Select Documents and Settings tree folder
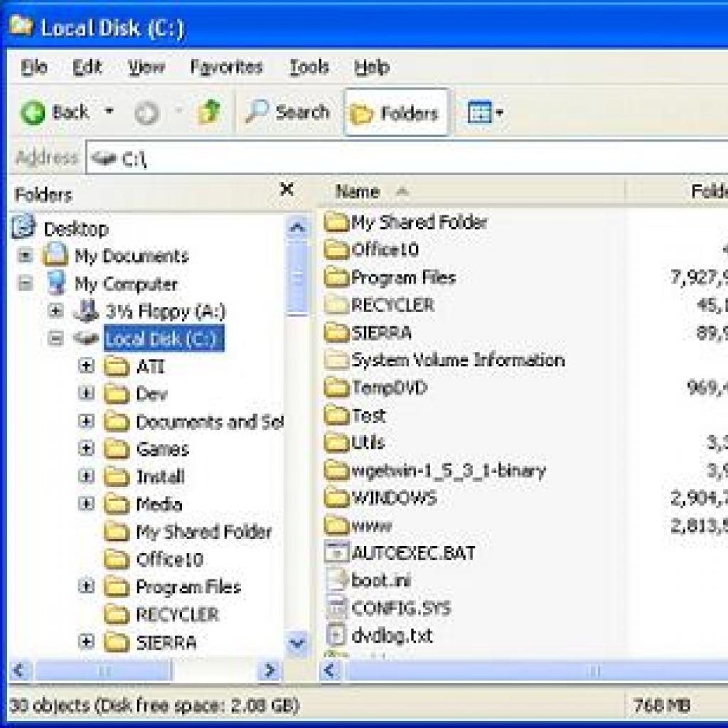 pos(194,422)
